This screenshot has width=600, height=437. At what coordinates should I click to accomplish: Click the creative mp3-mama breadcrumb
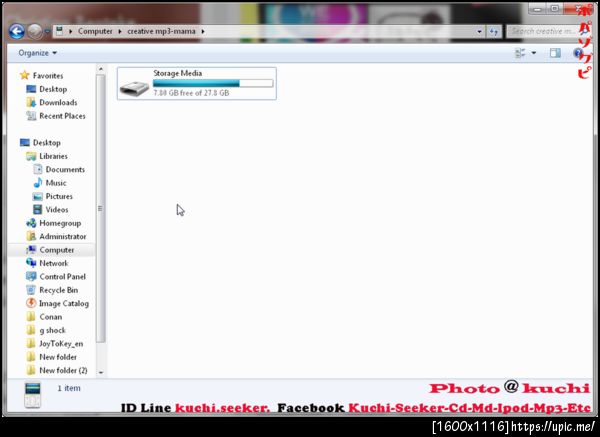(161, 31)
